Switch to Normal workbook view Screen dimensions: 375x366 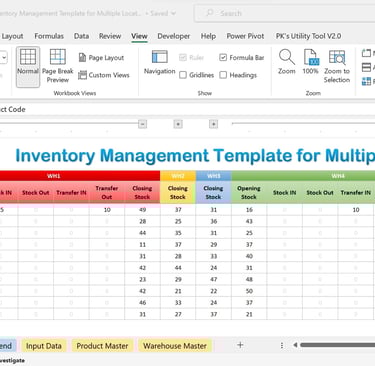pyautogui.click(x=28, y=67)
